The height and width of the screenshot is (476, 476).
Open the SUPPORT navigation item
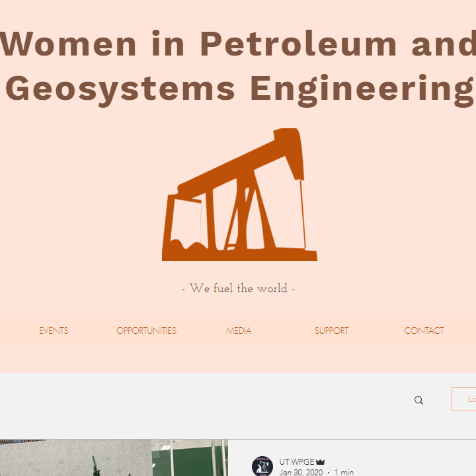point(331,331)
